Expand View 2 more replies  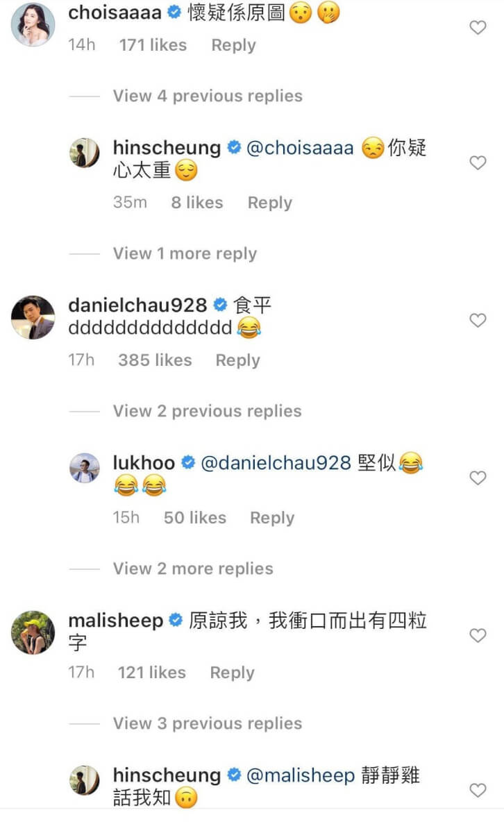(x=193, y=569)
